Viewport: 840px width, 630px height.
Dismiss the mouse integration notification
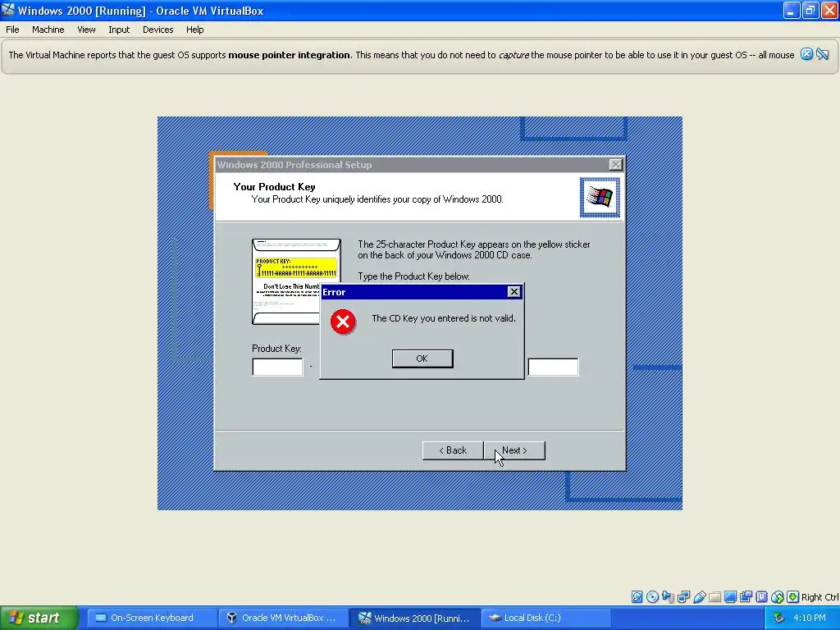click(x=807, y=54)
